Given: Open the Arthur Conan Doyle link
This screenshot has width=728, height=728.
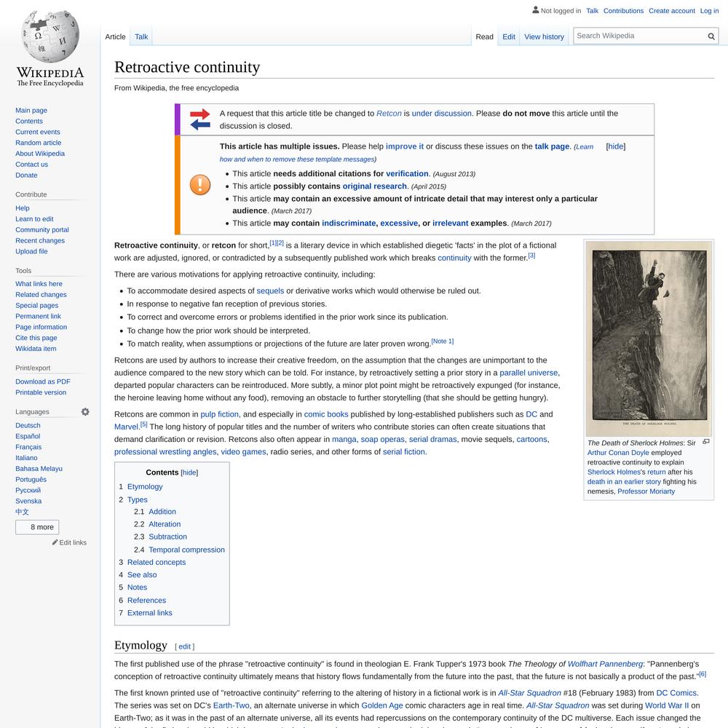Looking at the screenshot, I should (x=617, y=453).
